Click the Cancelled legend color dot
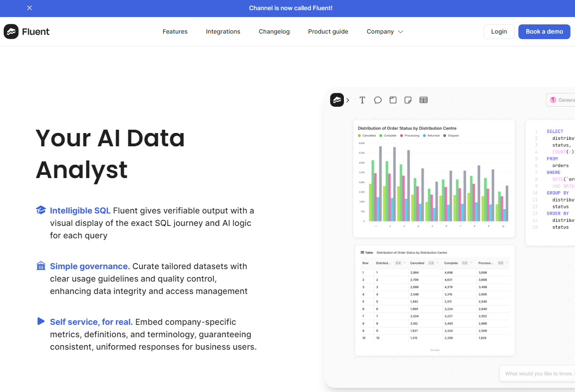This screenshot has height=392, width=575. [360, 136]
